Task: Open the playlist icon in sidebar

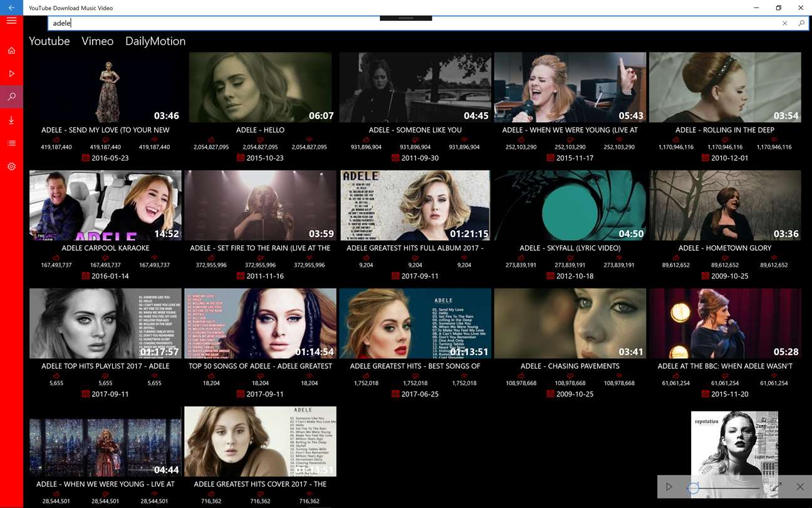Action: click(x=11, y=143)
